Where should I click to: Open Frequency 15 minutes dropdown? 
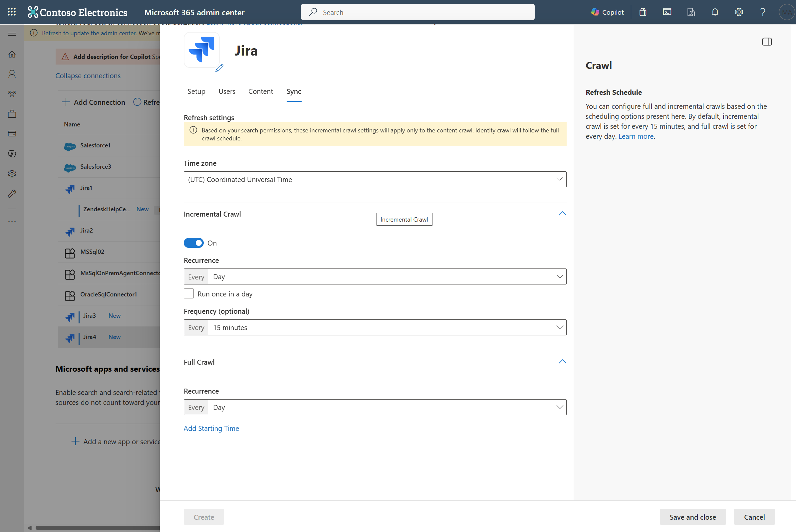click(375, 327)
